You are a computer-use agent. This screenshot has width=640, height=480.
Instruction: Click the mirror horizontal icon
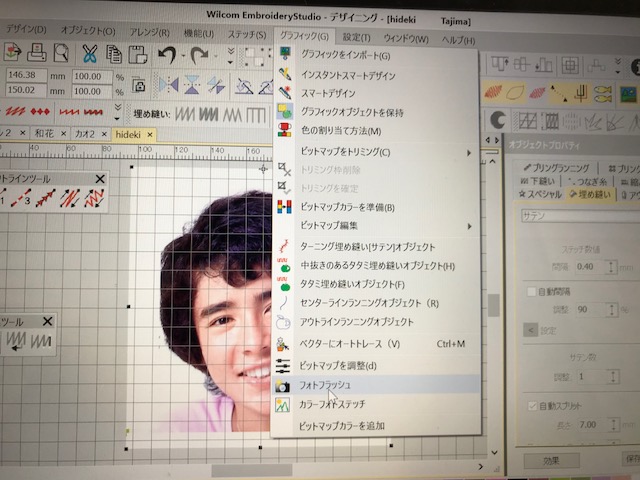(x=169, y=85)
